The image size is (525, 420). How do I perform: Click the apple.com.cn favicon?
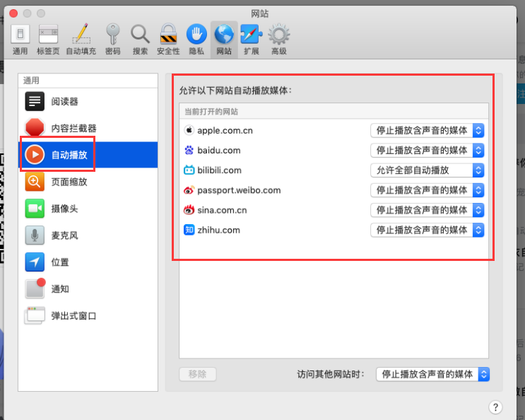(189, 130)
